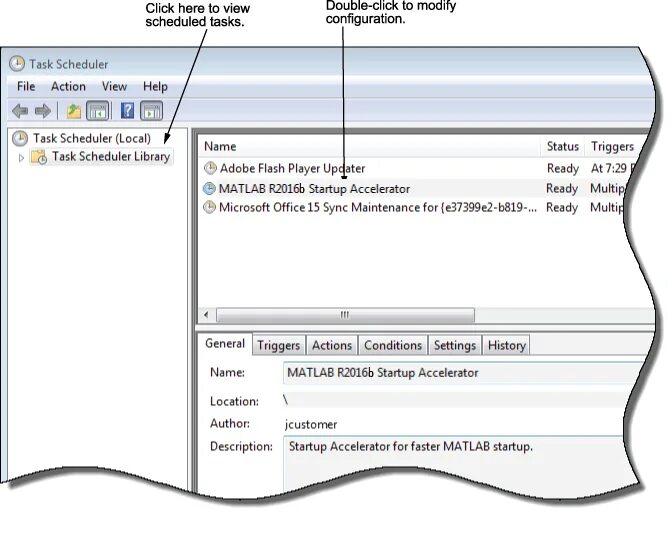Switch to the History tab
Viewport: 672px width, 533px height.
tap(507, 345)
